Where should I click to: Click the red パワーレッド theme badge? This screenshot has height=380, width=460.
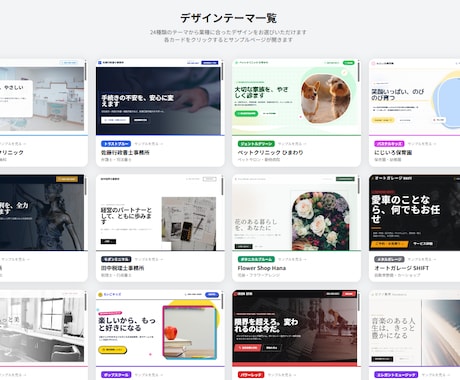coord(251,375)
